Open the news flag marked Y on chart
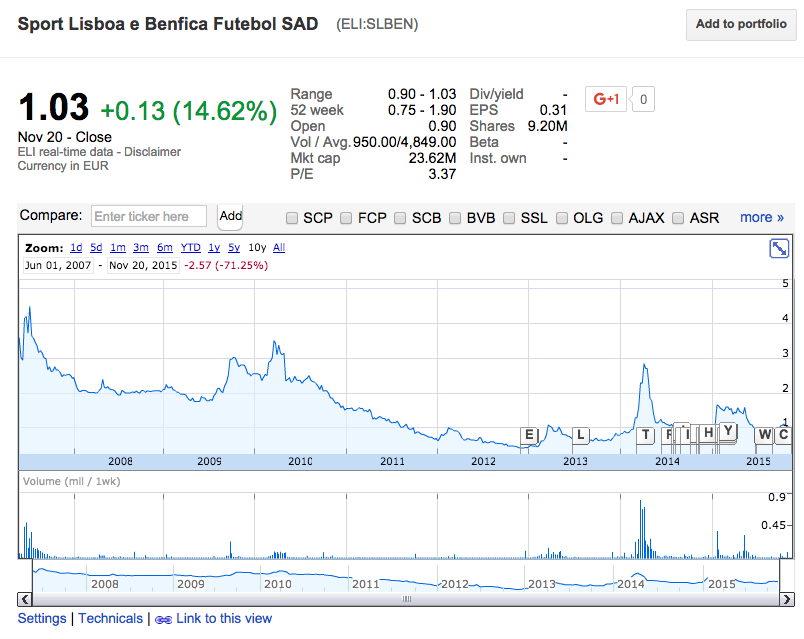804x639 pixels. pyautogui.click(x=728, y=431)
